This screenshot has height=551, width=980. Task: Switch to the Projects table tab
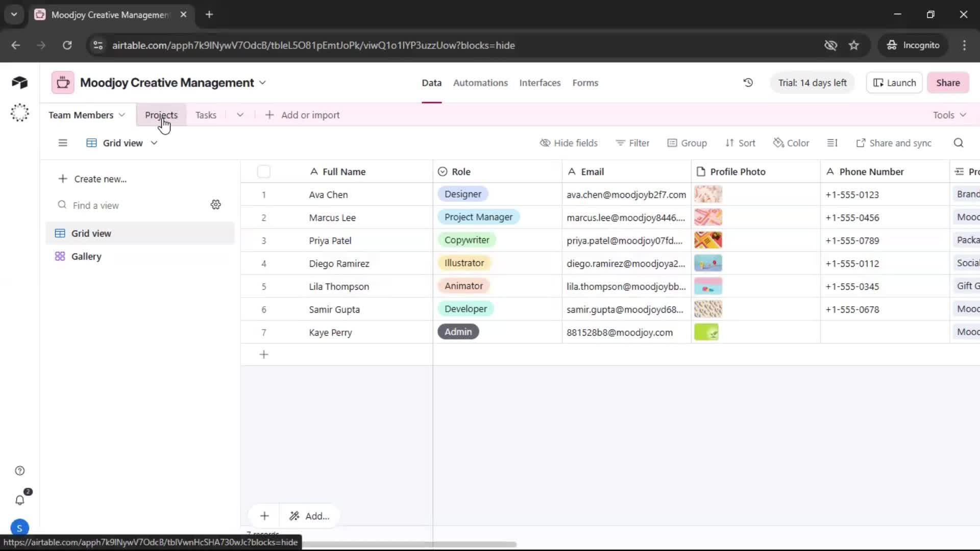point(161,115)
